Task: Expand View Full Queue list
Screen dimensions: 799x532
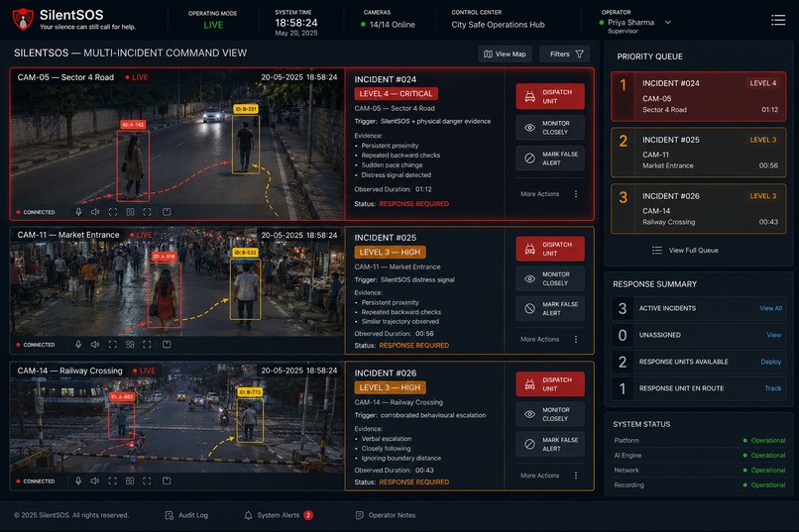Action: [x=685, y=251]
